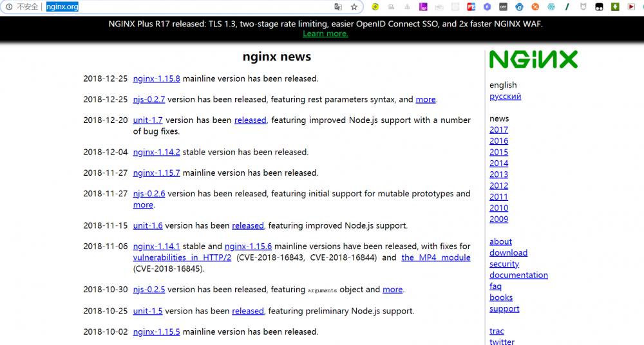
Task: Open the 2013 news archive
Action: coord(498,174)
